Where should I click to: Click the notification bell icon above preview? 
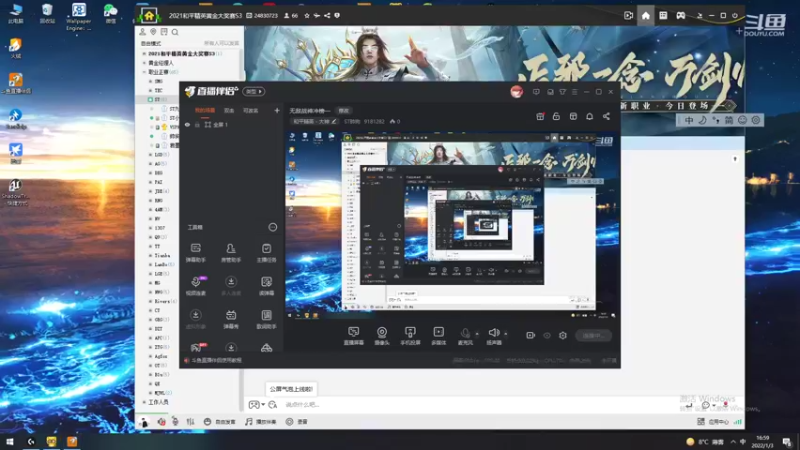(589, 116)
